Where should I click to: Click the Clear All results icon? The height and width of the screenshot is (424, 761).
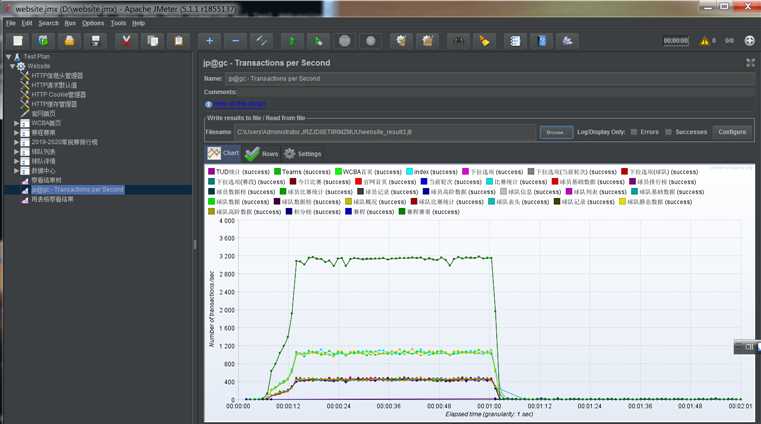(427, 41)
